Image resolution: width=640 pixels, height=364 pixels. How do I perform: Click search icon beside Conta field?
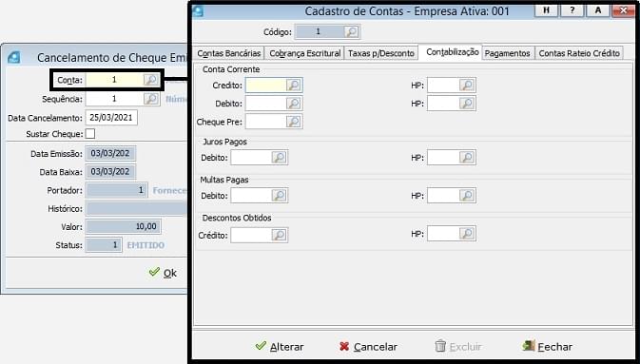click(150, 80)
